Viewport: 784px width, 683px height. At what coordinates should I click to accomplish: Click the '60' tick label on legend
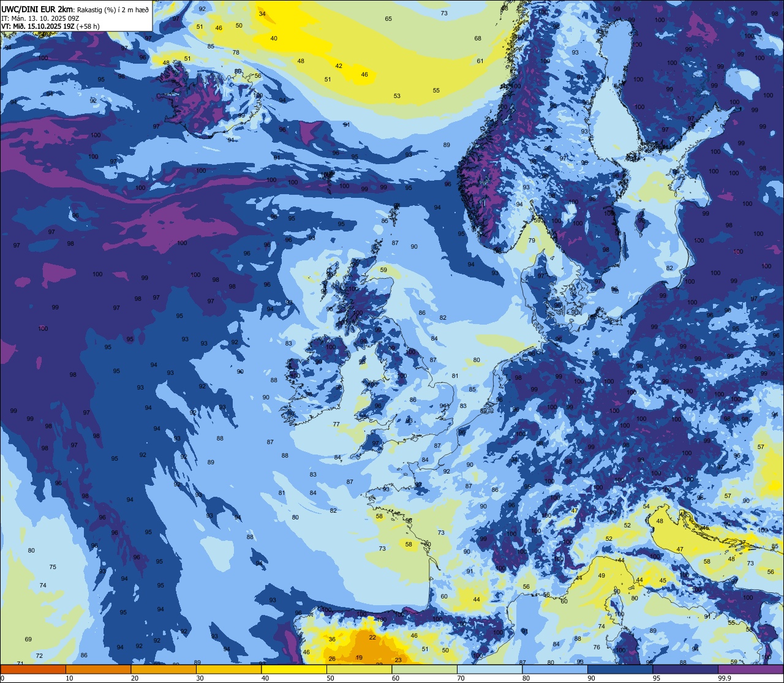pos(396,678)
